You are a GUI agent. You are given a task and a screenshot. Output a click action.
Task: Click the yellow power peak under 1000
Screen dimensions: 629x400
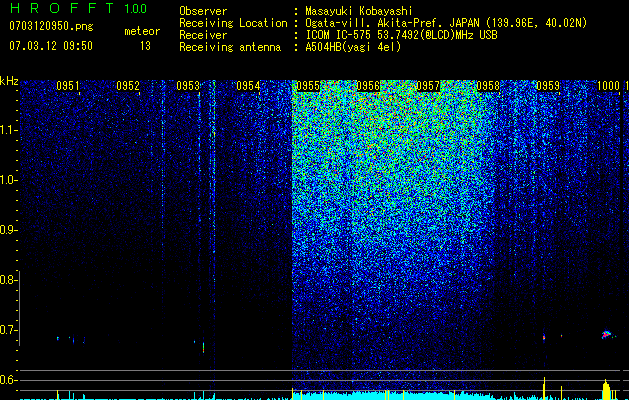606,389
